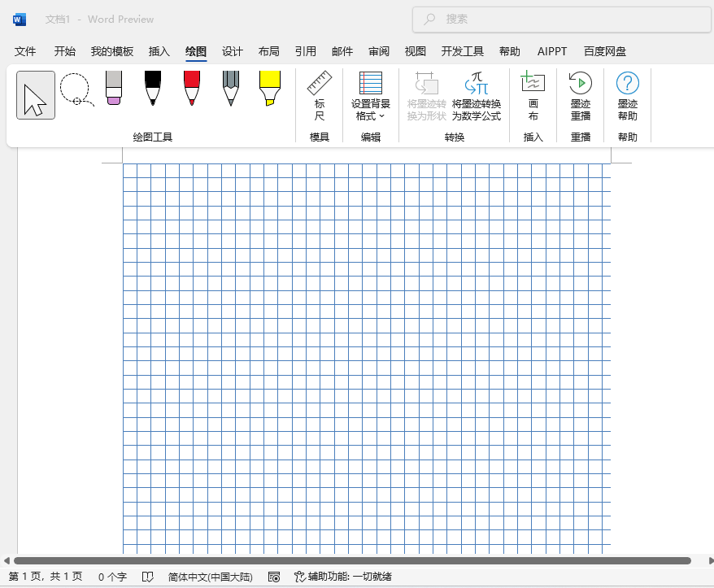Switch to the AIPPT tab
The width and height of the screenshot is (714, 588).
coord(552,51)
